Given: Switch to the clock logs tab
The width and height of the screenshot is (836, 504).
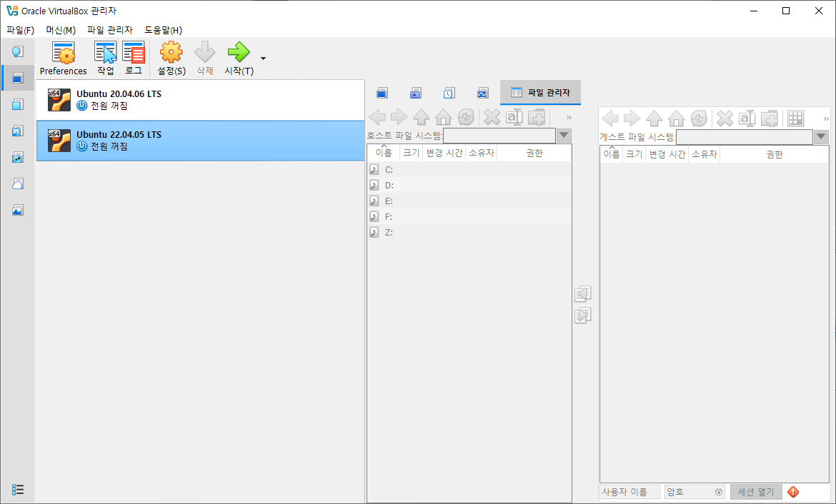Looking at the screenshot, I should pos(449,94).
